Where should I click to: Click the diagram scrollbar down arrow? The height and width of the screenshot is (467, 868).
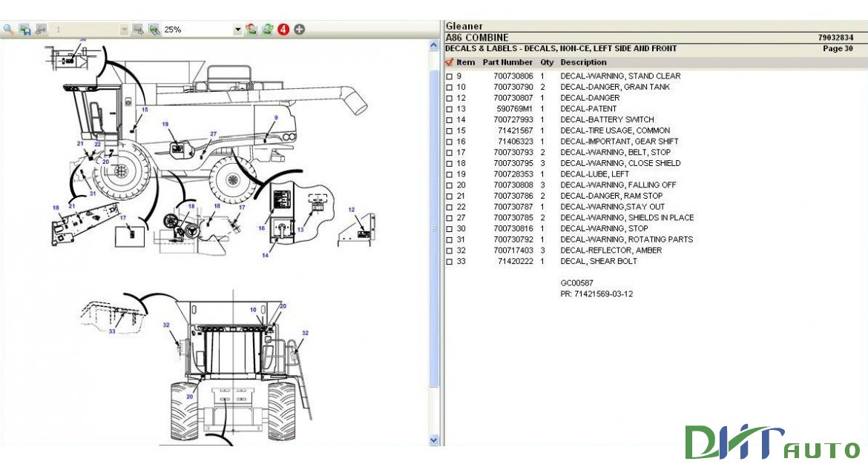click(x=434, y=440)
